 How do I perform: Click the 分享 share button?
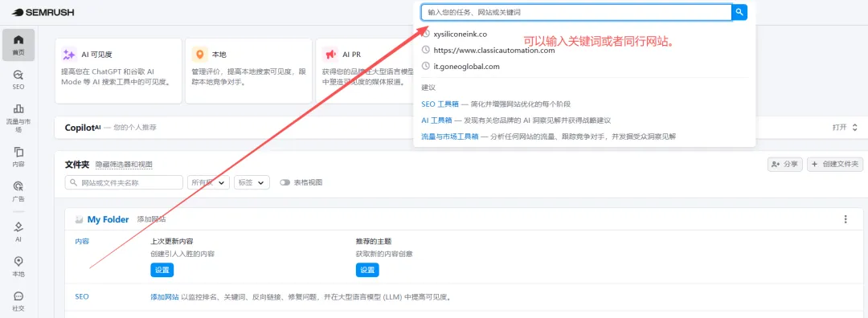pos(785,165)
